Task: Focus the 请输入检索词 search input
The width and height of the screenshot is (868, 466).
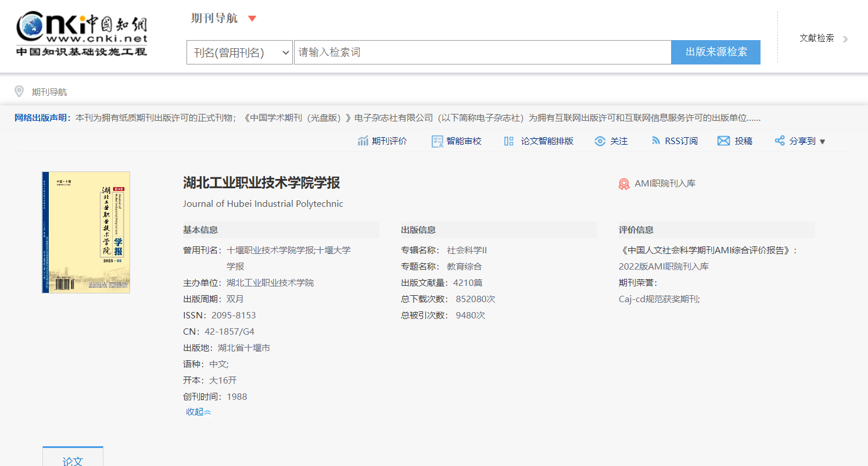Action: point(483,52)
